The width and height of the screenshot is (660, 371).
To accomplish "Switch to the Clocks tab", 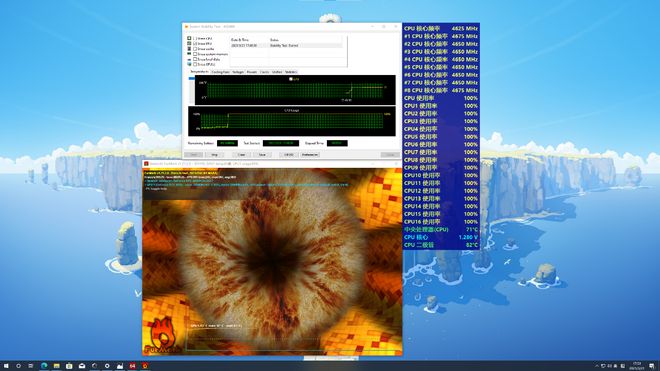I will tap(264, 72).
